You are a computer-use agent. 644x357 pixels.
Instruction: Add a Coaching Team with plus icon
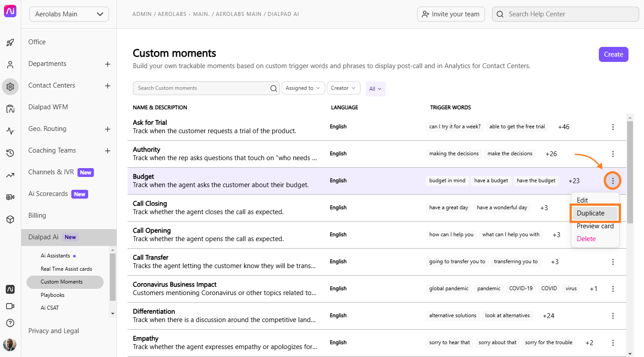click(x=108, y=151)
